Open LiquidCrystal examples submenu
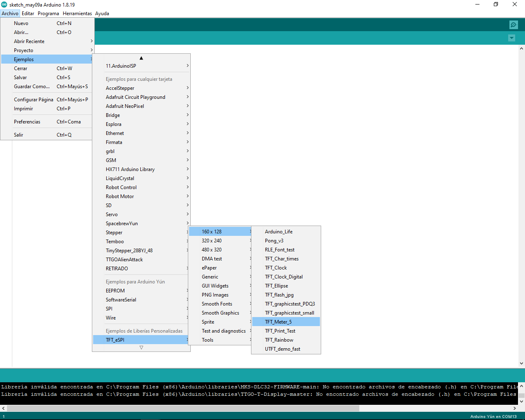525x420 pixels. click(142, 178)
